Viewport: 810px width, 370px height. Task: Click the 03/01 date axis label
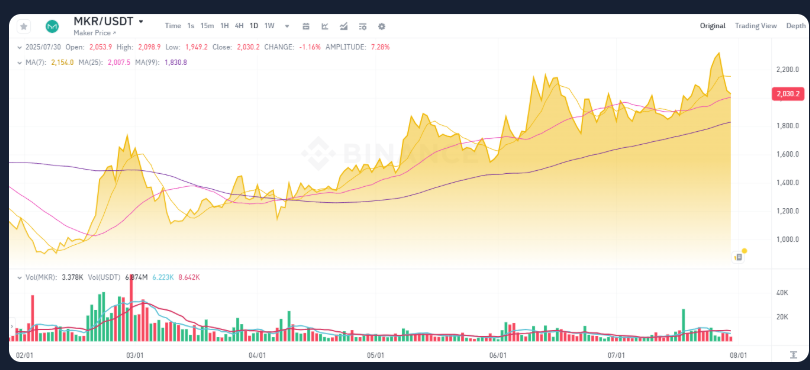[x=135, y=356]
